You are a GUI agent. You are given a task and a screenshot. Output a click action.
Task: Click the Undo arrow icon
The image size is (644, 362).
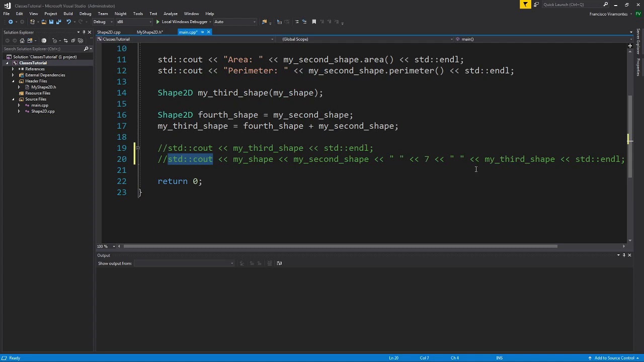point(68,22)
